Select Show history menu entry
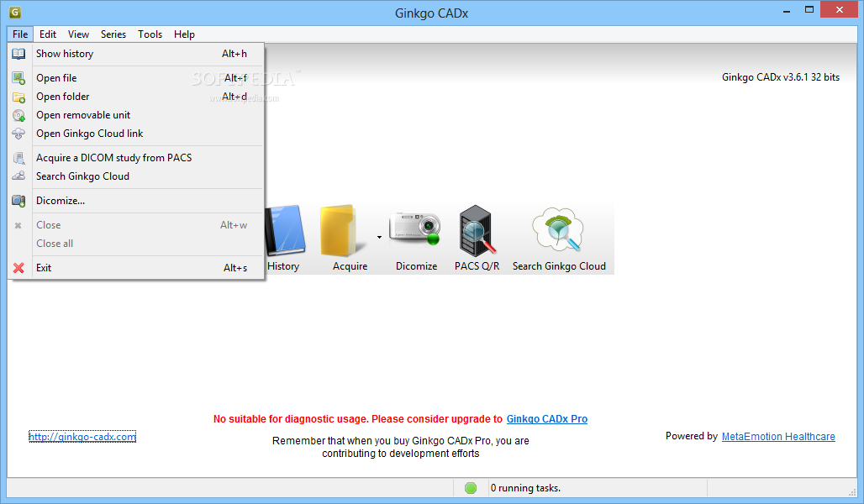The width and height of the screenshot is (864, 504). 136,54
